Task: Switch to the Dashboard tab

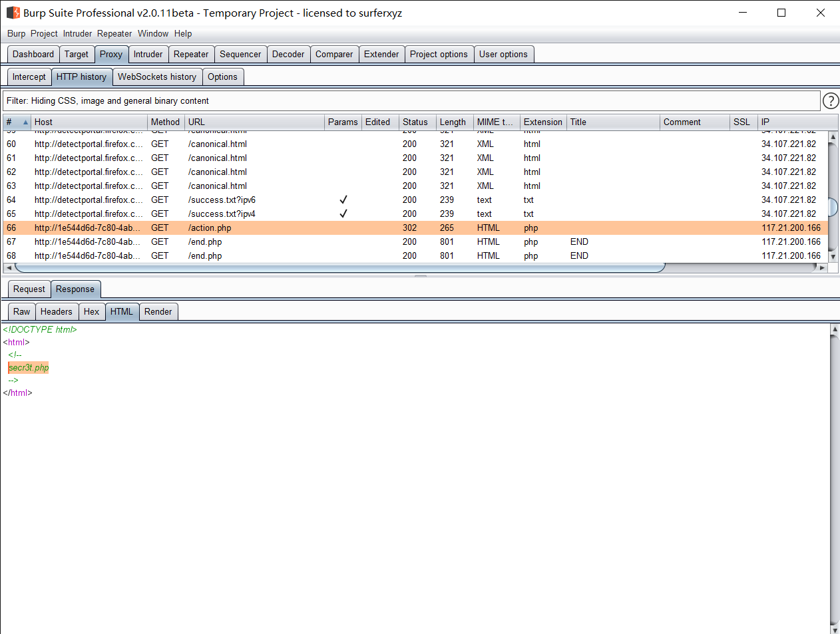Action: 33,54
